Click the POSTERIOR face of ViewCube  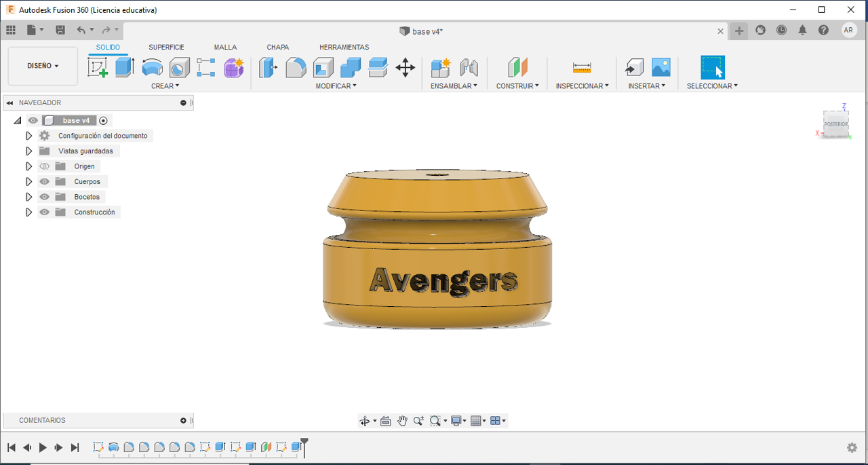(x=836, y=124)
